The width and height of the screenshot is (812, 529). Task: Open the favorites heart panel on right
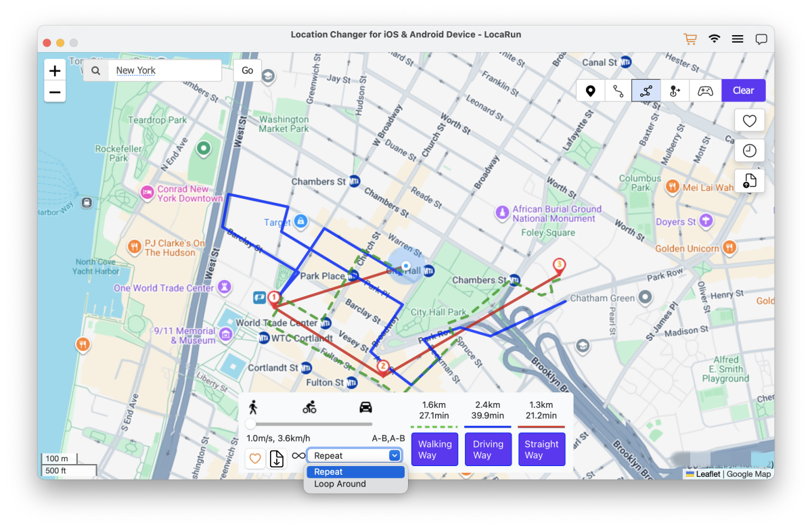click(x=749, y=120)
